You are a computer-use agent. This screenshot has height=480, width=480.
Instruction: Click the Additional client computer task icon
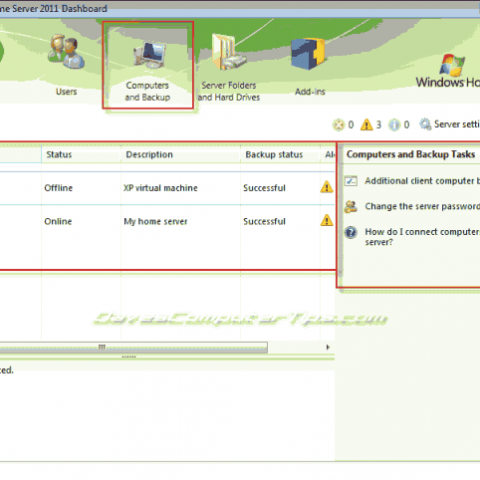pos(351,181)
